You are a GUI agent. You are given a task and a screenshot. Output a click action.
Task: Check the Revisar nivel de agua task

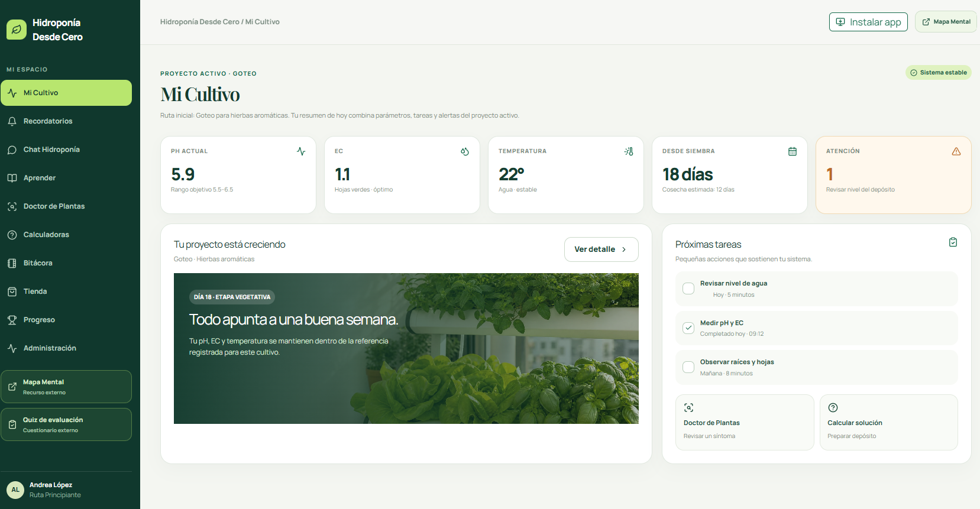[688, 288]
